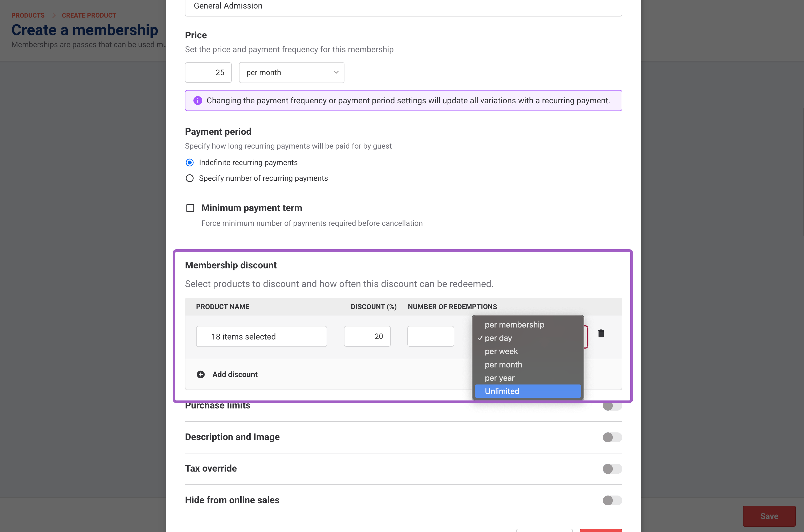Click the plus icon beside Add discount

[x=201, y=374]
